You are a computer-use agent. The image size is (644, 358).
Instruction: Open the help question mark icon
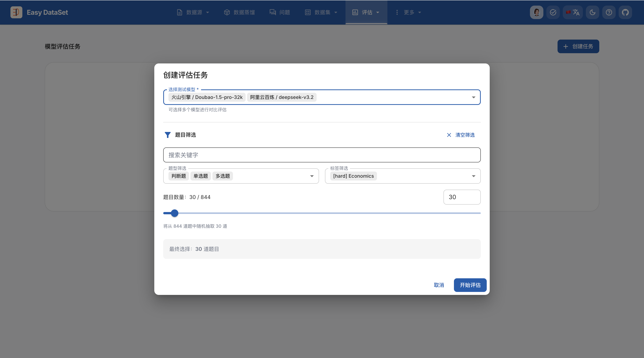(609, 12)
